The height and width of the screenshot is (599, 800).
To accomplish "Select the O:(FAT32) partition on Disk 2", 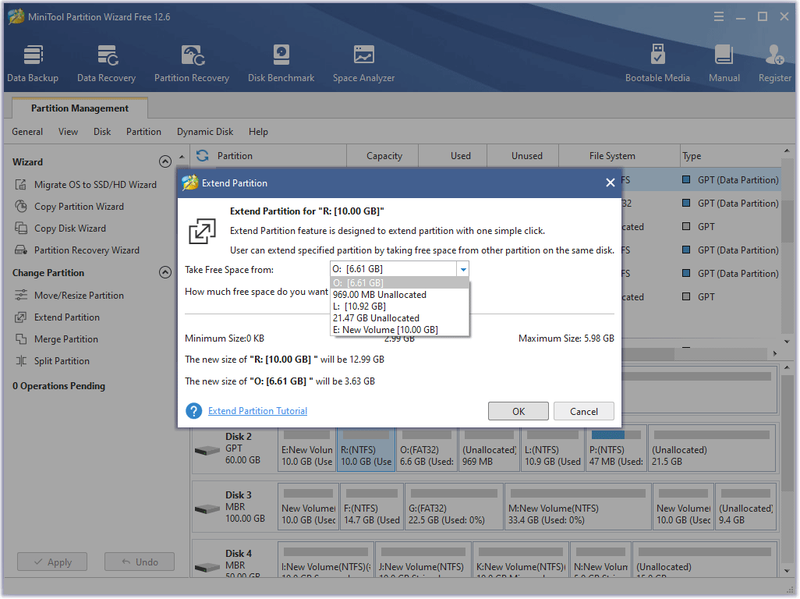I will [427, 449].
